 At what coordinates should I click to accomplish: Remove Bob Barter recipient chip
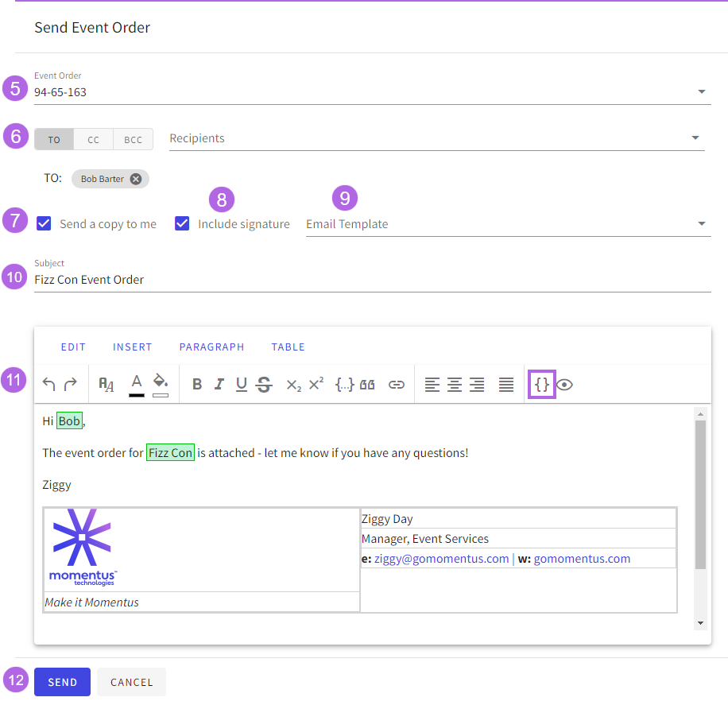136,179
